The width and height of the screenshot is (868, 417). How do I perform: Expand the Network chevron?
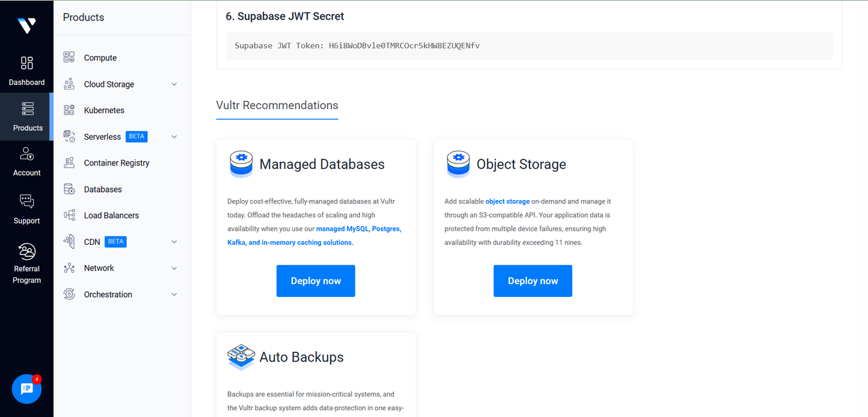tap(174, 268)
